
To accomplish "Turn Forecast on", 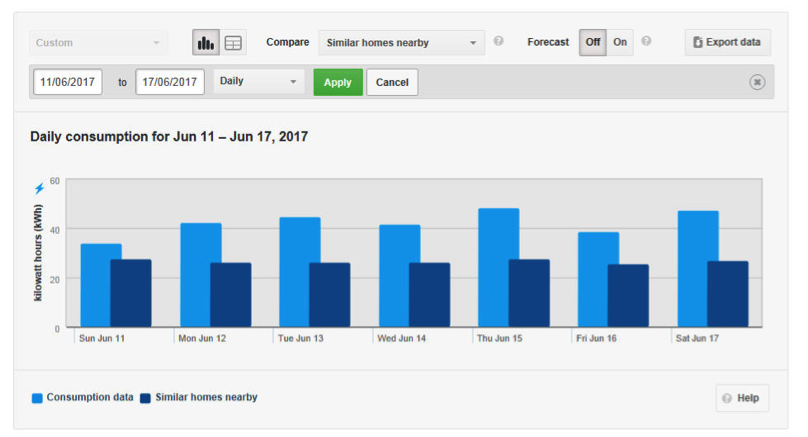I will 620,42.
